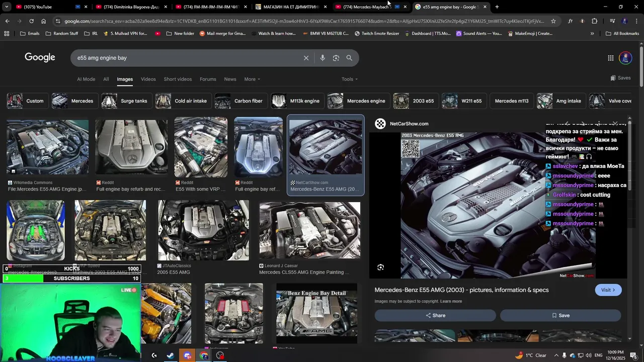The width and height of the screenshot is (644, 362).
Task: Open the Wikimedia Commons engine image
Action: tap(47, 147)
